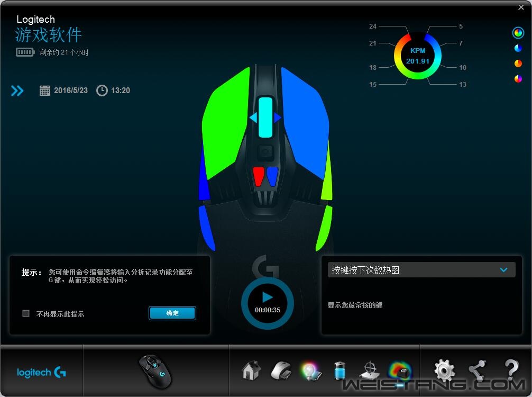Select the G900 mouse device thumbnail
Viewport: 532px width, 397px height.
(x=155, y=372)
